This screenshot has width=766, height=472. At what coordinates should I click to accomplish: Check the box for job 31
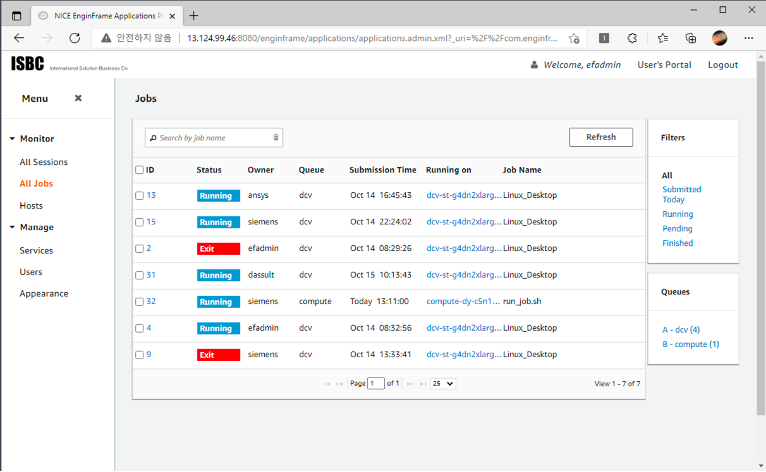tap(139, 276)
